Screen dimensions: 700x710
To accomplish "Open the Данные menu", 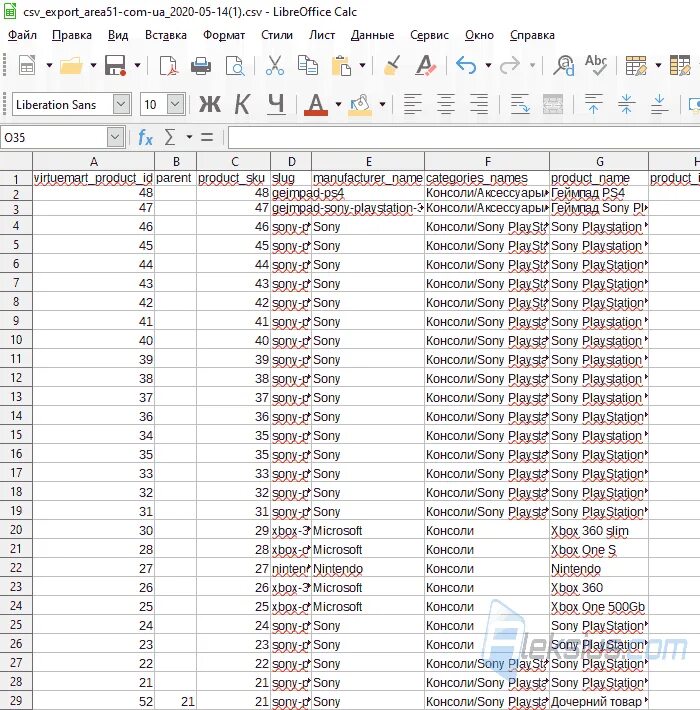I will [x=372, y=35].
